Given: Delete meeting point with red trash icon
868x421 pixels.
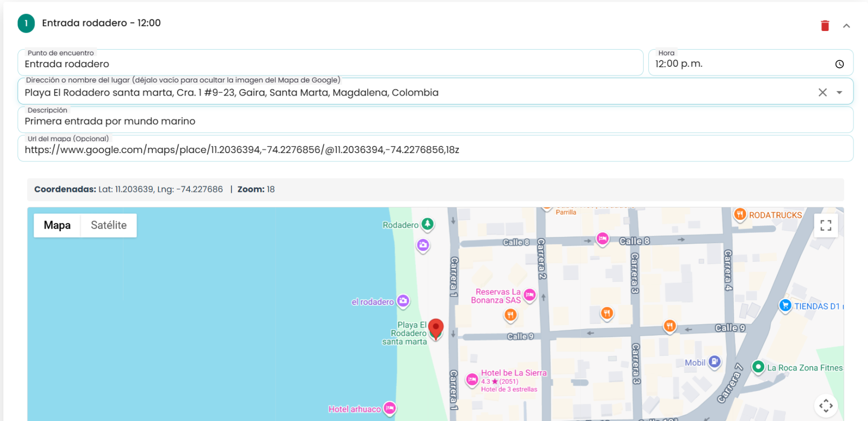Looking at the screenshot, I should (x=825, y=25).
